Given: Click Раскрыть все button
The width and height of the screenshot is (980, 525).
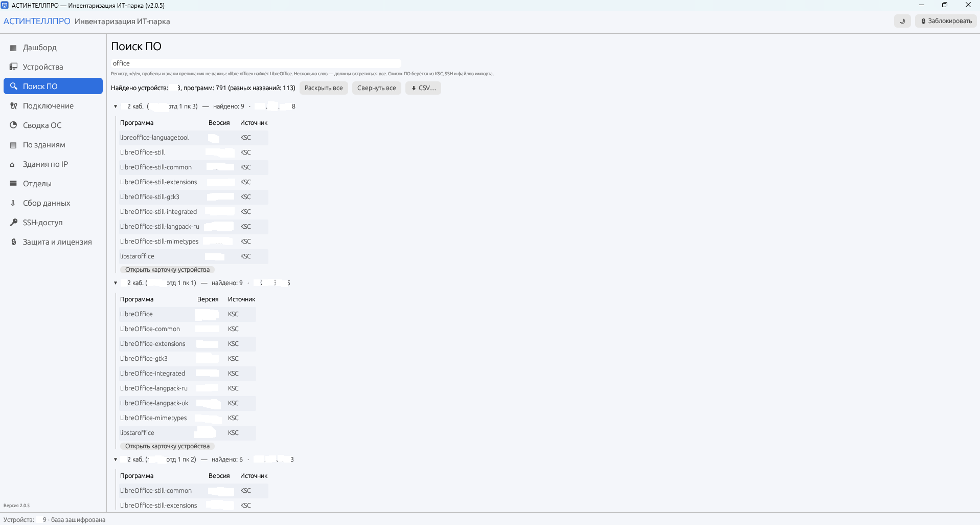Looking at the screenshot, I should (324, 88).
